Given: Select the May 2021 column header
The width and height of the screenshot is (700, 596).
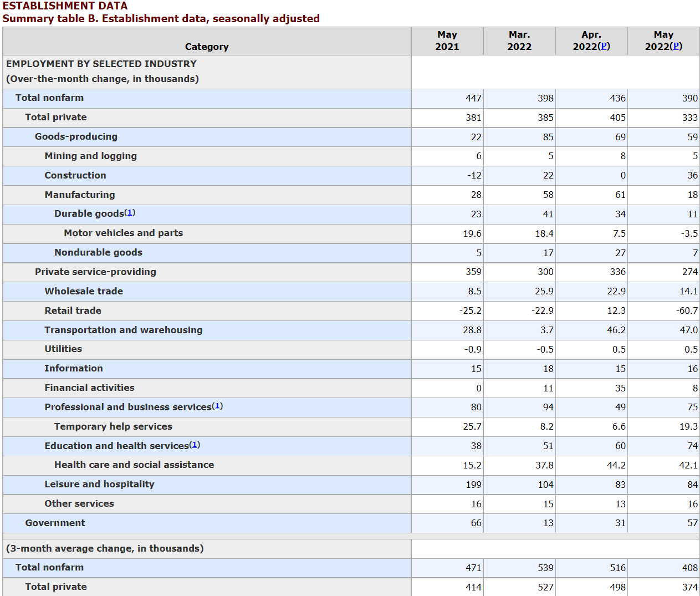Looking at the screenshot, I should [447, 40].
